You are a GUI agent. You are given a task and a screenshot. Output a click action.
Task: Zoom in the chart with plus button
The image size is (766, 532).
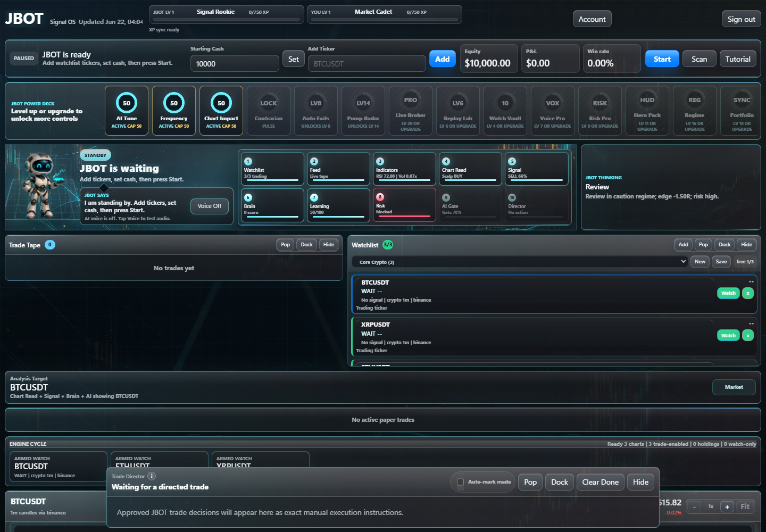[727, 507]
